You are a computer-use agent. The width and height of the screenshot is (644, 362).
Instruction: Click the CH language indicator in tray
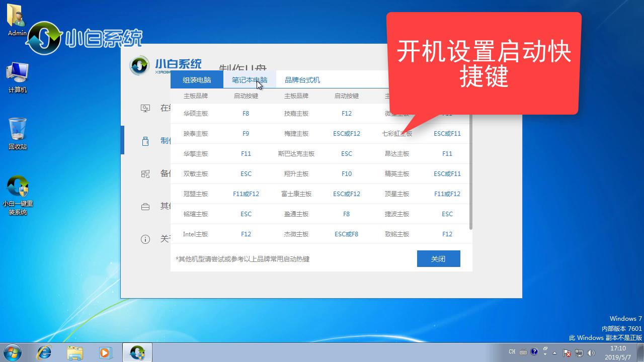tap(512, 352)
